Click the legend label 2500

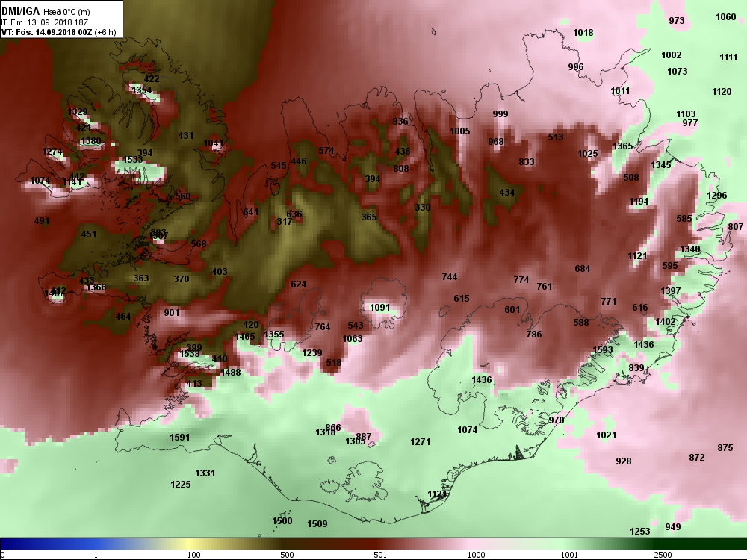(663, 555)
